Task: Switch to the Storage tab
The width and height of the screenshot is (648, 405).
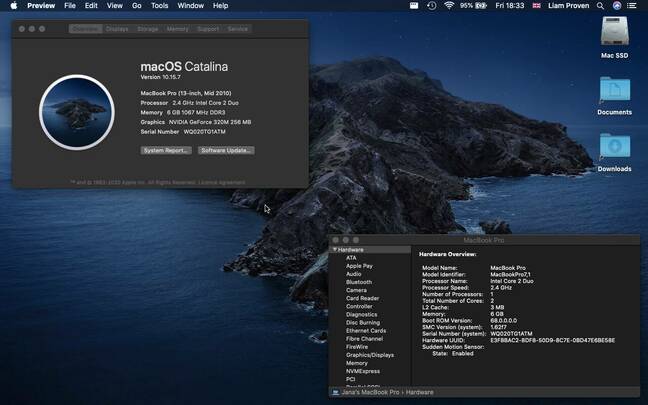Action: [x=148, y=29]
